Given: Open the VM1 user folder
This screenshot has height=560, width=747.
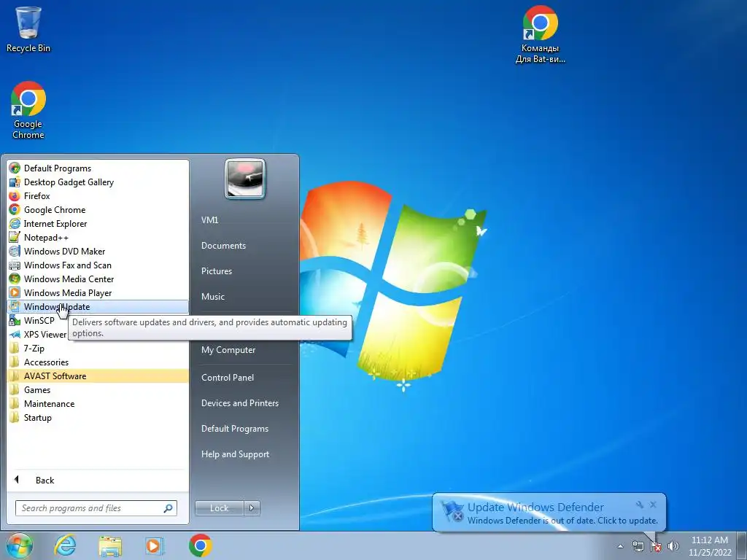Looking at the screenshot, I should click(209, 220).
